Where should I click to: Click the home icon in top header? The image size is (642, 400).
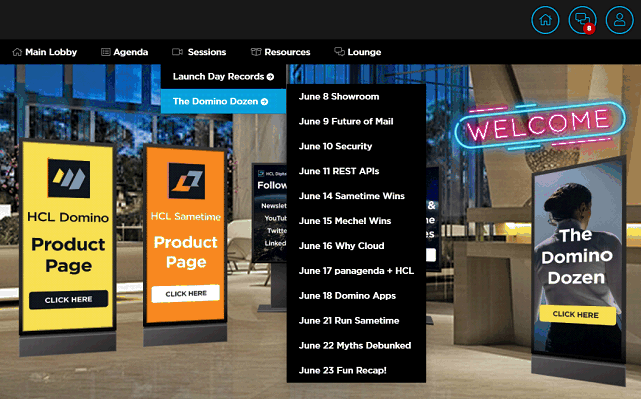545,20
